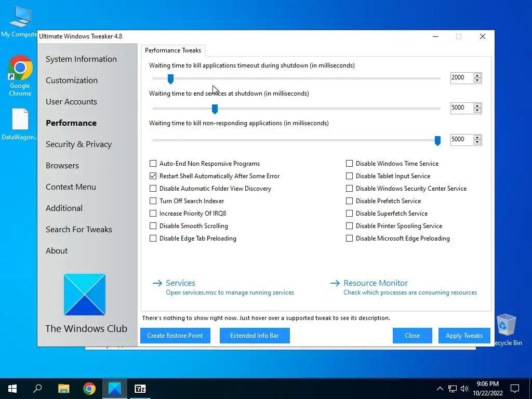Open My Computer desktop icon
This screenshot has height=399, width=532.
click(20, 21)
